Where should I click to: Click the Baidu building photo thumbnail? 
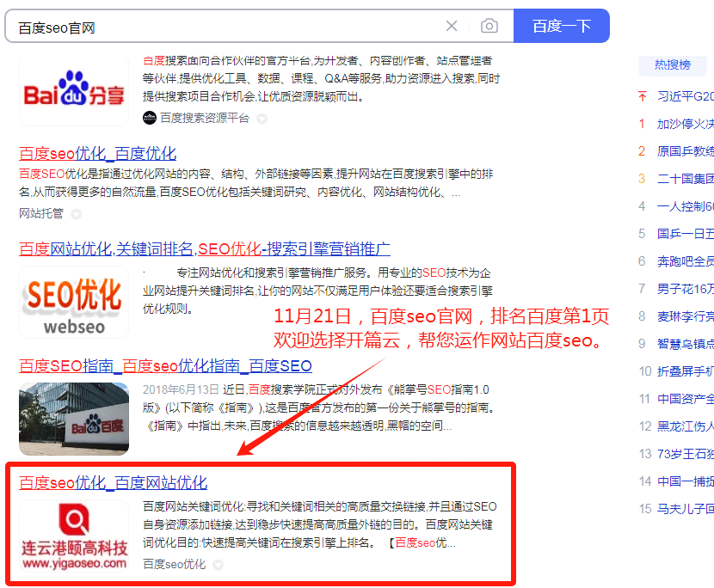74,419
